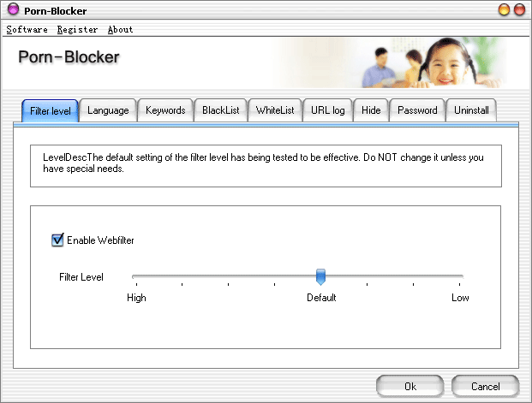Open the Register menu
Image resolution: width=532 pixels, height=403 pixels.
78,29
